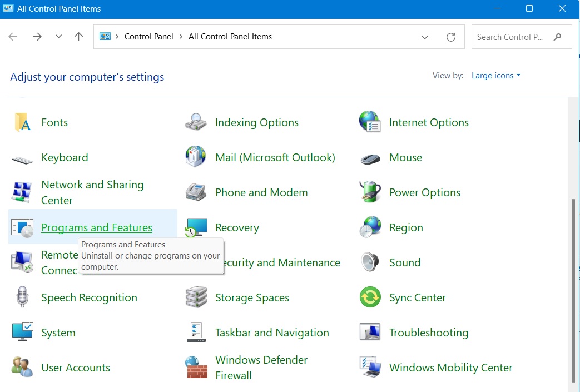Open Windows Mobility Center
Image resolution: width=580 pixels, height=392 pixels.
click(450, 368)
